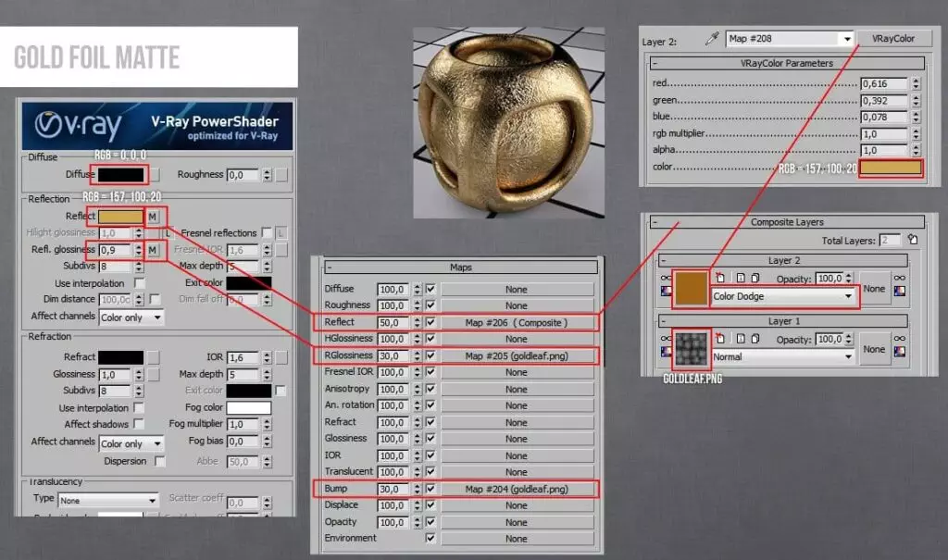Open the M map button next to Reflect
This screenshot has width=948, height=560.
tap(154, 216)
